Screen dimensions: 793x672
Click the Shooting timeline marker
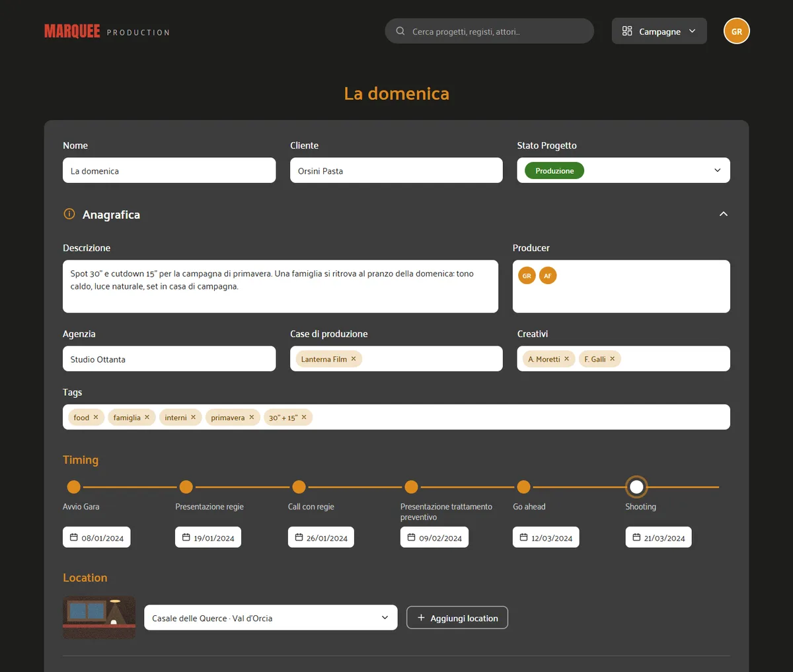tap(636, 487)
